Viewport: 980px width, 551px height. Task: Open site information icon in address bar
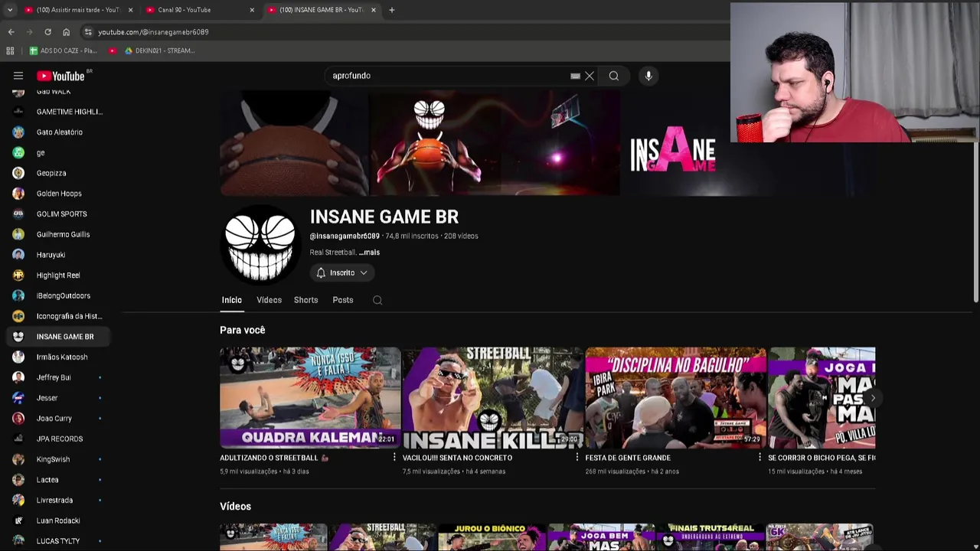tap(88, 32)
